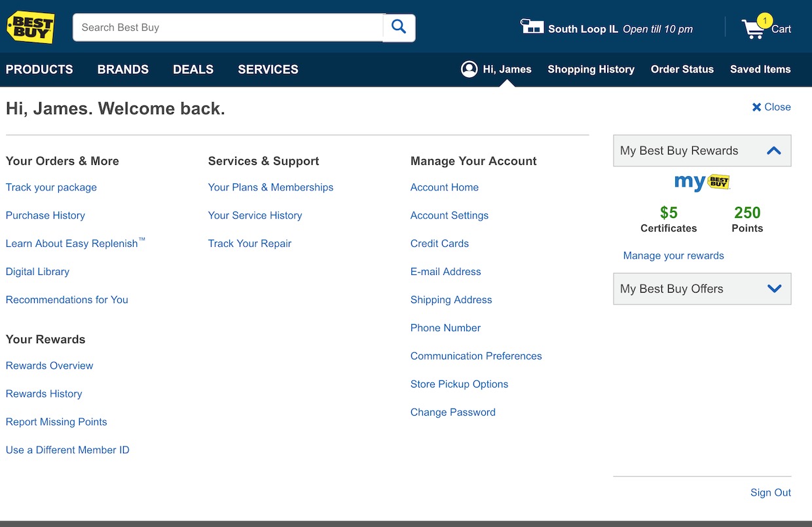Close the account menu panel
Screen dimensions: 812x527
pos(771,107)
